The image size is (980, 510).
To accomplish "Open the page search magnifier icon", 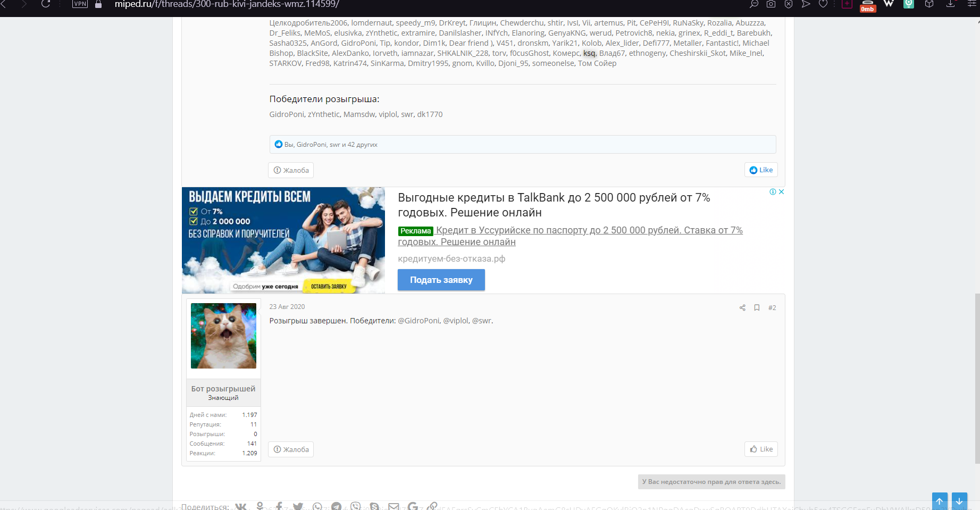I will 754,4.
